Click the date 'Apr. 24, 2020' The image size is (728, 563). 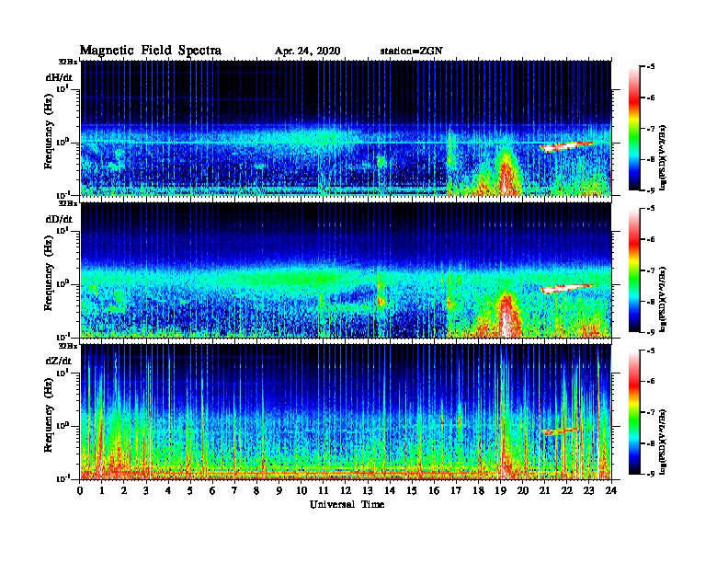click(307, 52)
